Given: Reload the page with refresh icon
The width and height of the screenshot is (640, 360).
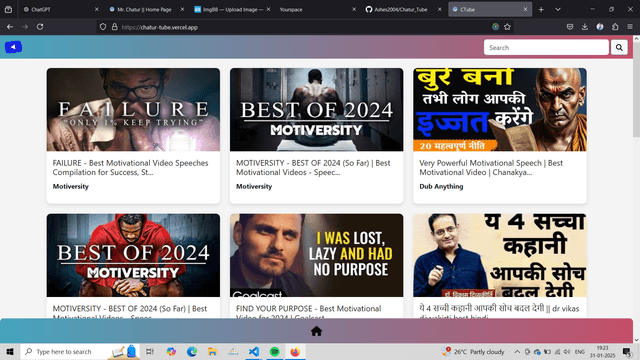Looking at the screenshot, I should pyautogui.click(x=40, y=27).
